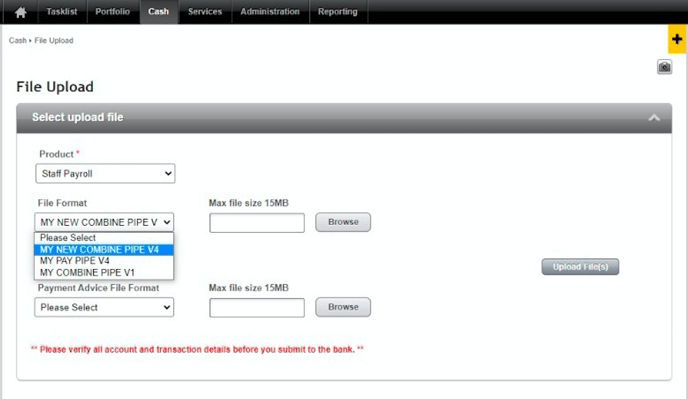Click the File Format file path field
688x399 pixels.
click(x=257, y=223)
